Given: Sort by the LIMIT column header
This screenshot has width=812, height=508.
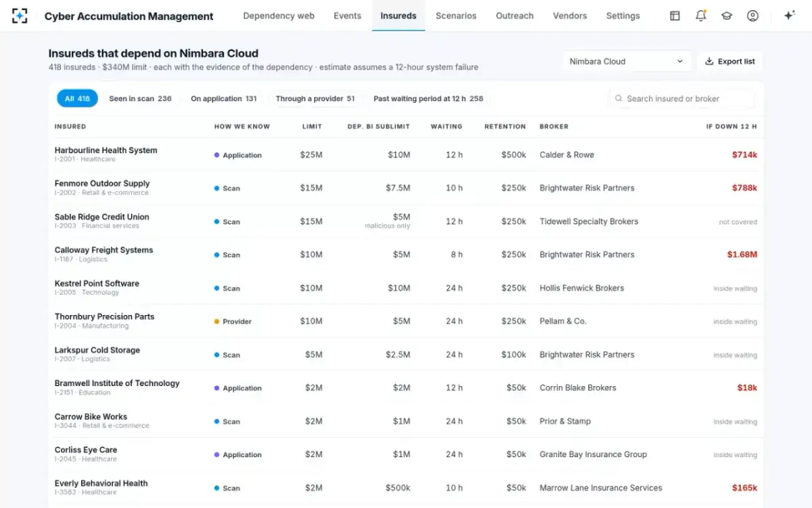Looking at the screenshot, I should coord(312,126).
